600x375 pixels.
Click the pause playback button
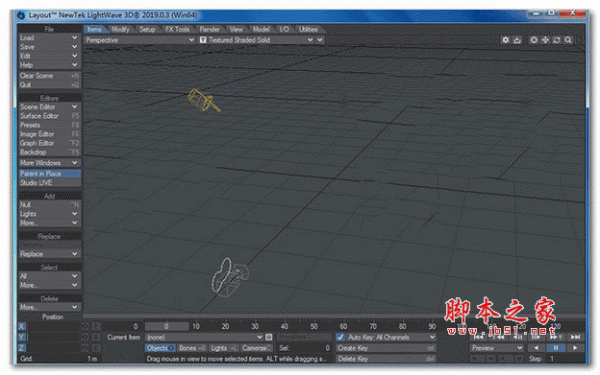[x=556, y=348]
